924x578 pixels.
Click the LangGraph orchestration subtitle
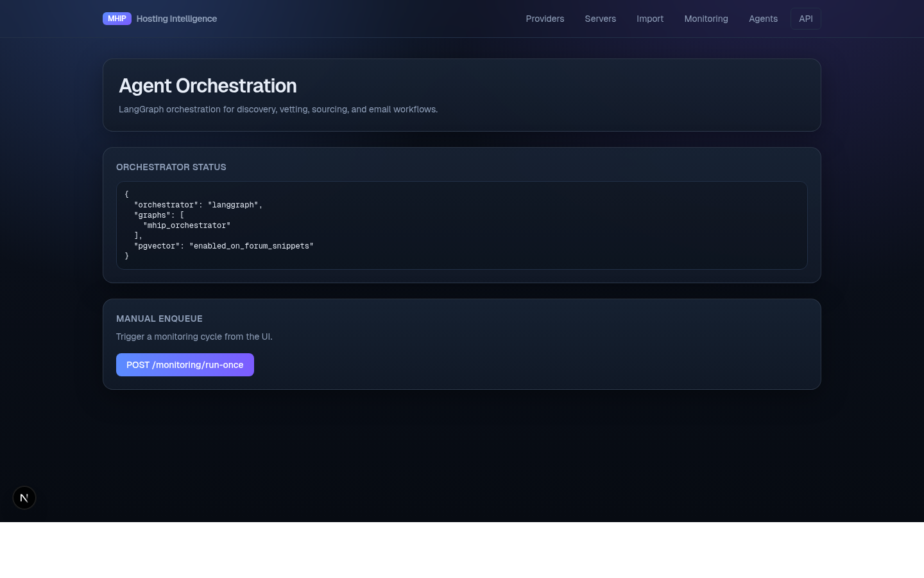(x=278, y=109)
